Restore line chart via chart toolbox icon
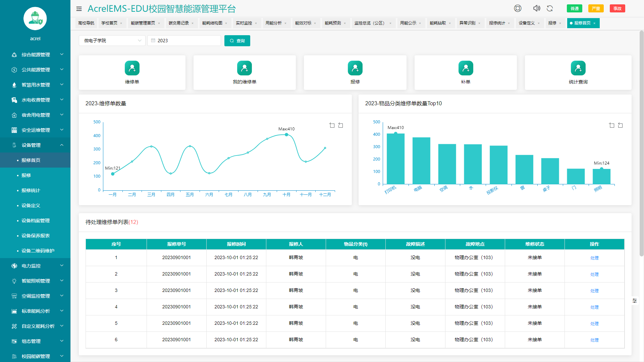 pos(341,125)
